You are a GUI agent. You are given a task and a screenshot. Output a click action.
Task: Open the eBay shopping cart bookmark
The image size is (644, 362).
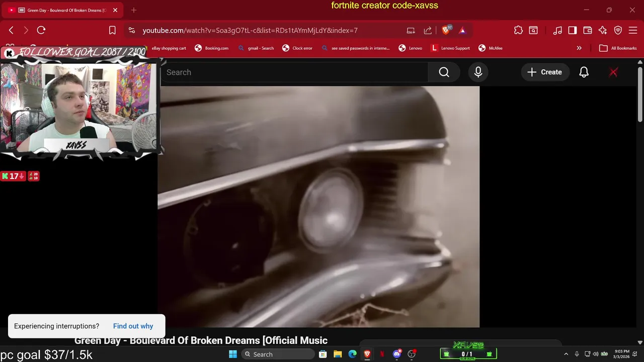tap(169, 48)
